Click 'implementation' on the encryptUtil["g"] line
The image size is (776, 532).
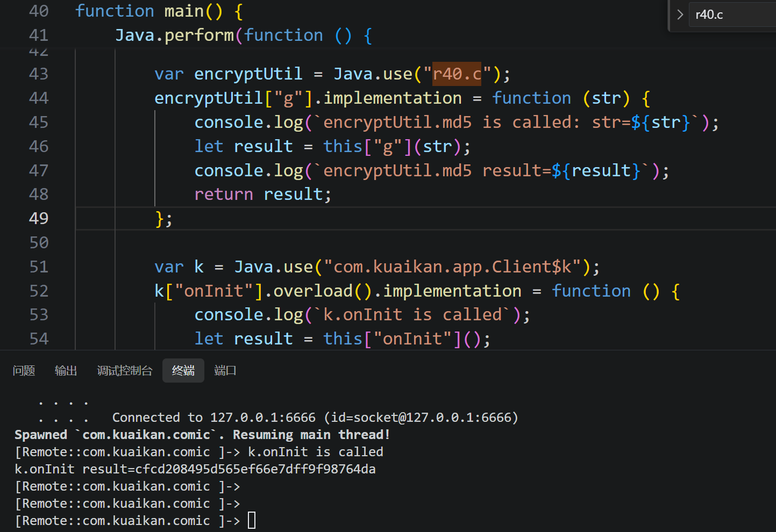(x=393, y=98)
